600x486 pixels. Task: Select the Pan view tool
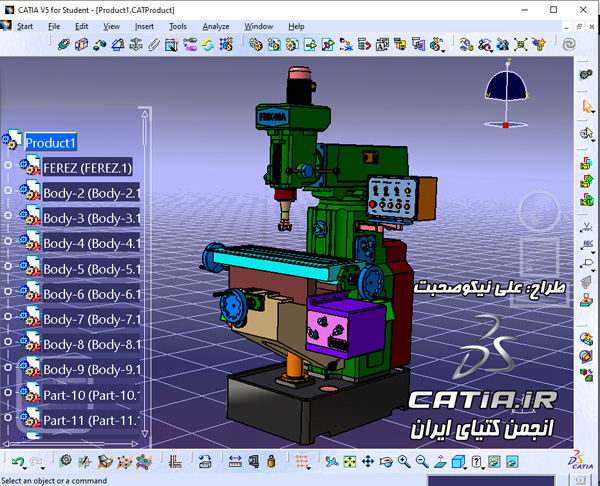[368, 462]
